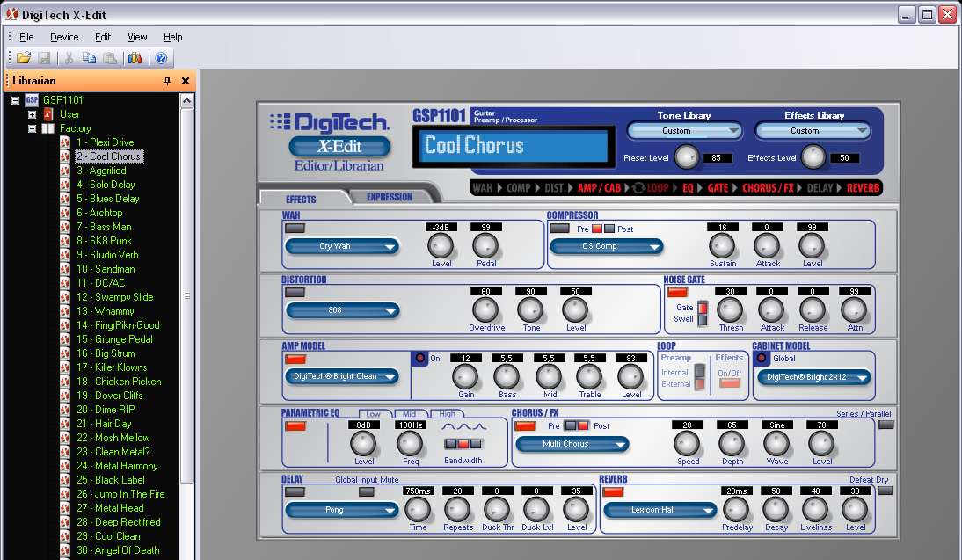Click the preset icon beside Plexi Drive
The width and height of the screenshot is (962, 560).
[65, 142]
